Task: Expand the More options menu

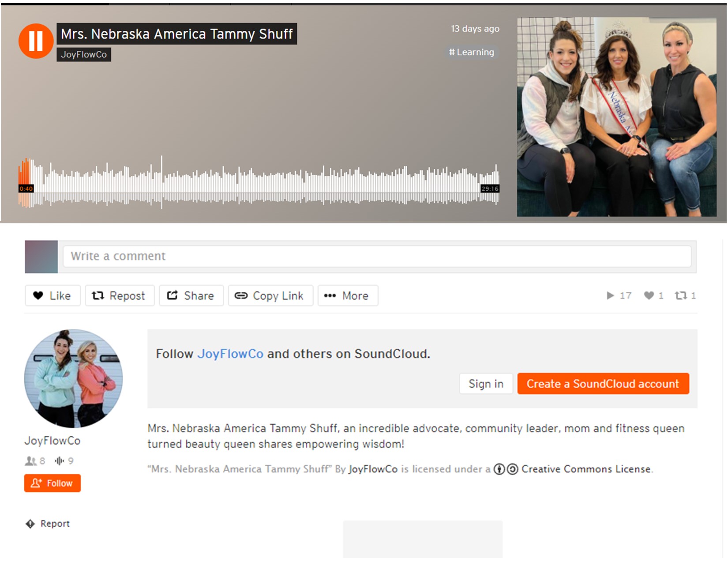Action: coord(347,295)
